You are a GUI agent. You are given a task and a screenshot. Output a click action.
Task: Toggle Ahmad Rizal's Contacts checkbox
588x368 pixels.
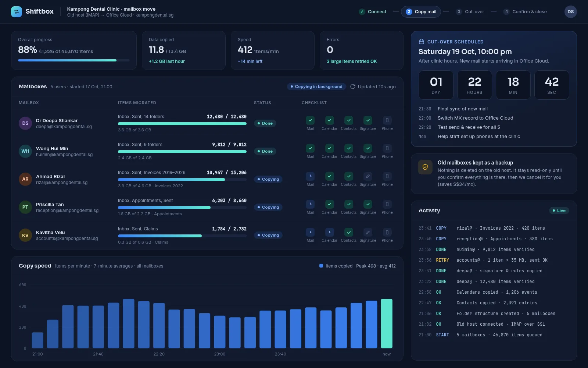point(349,176)
